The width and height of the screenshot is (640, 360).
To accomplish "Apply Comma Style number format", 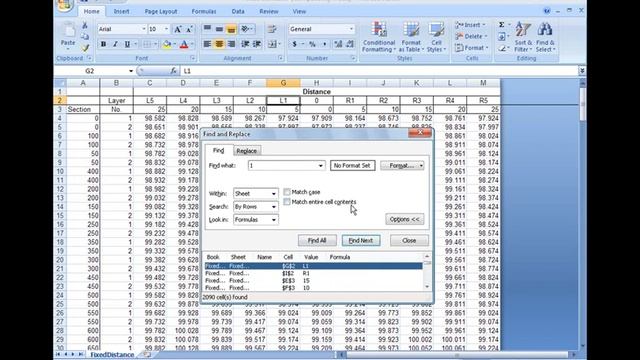I will [324, 44].
